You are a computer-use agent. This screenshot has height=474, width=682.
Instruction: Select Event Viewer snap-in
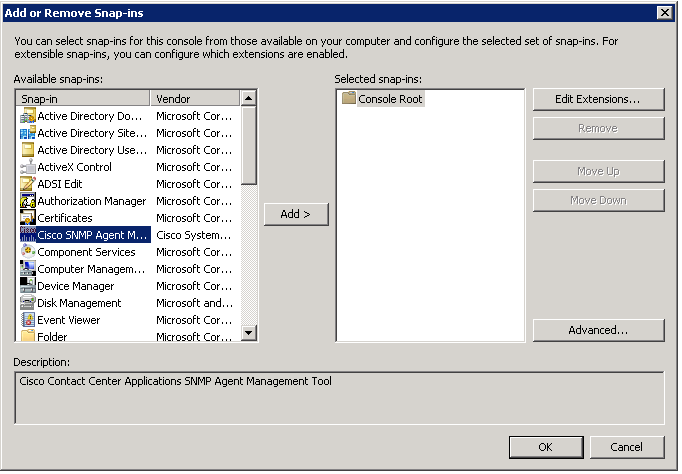[69, 320]
